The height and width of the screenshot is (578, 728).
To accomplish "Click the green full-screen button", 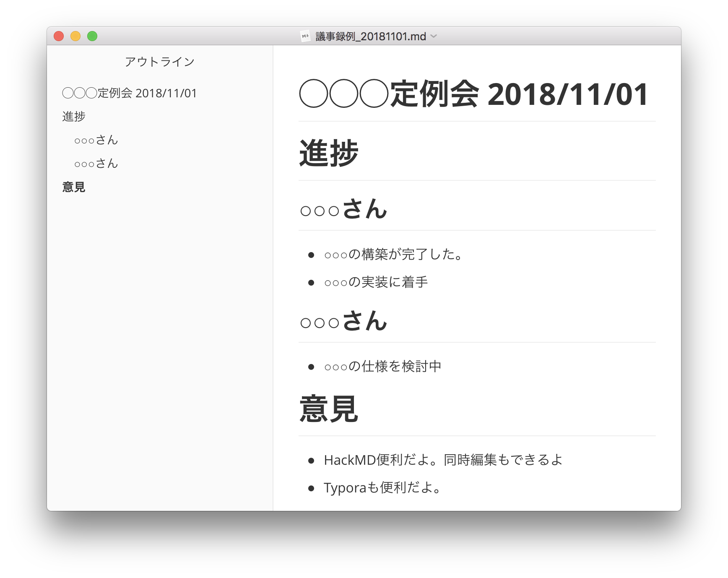I will click(93, 36).
